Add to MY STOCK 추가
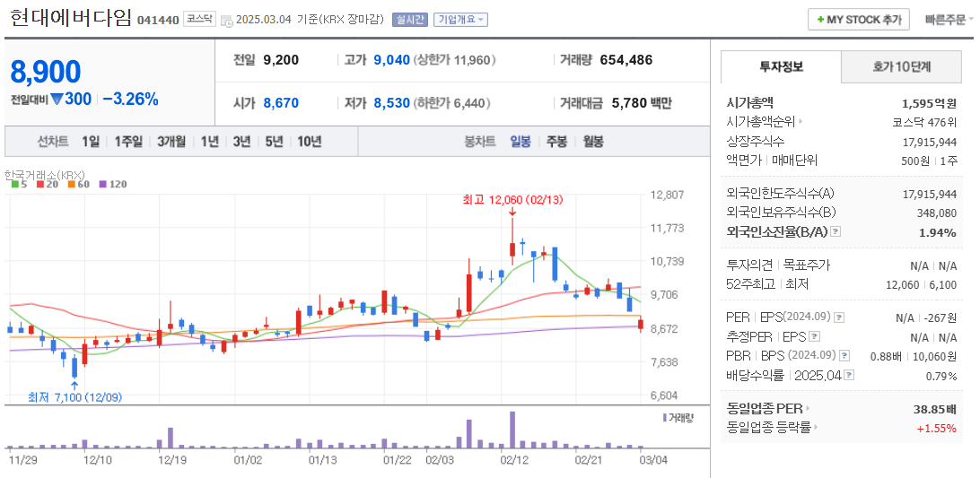 tap(858, 20)
